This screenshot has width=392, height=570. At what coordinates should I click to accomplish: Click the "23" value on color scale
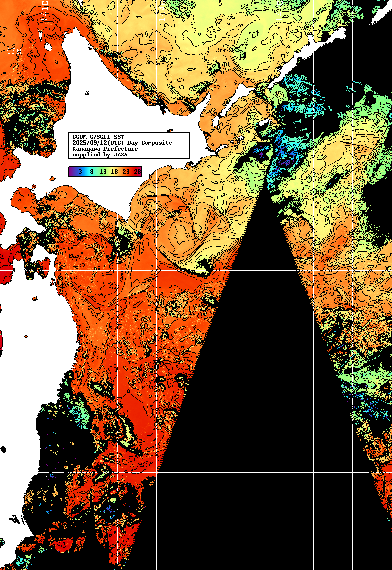coord(126,172)
